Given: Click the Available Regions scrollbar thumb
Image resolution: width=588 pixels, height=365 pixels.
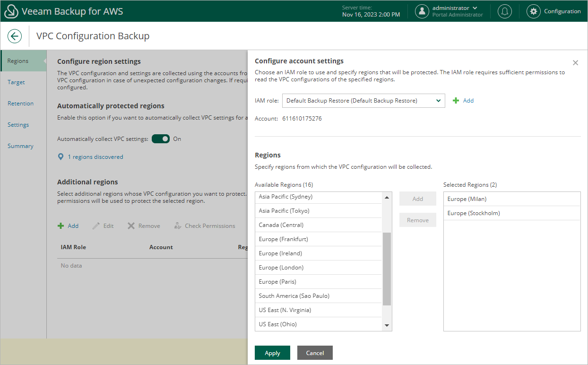Looking at the screenshot, I should (x=387, y=269).
